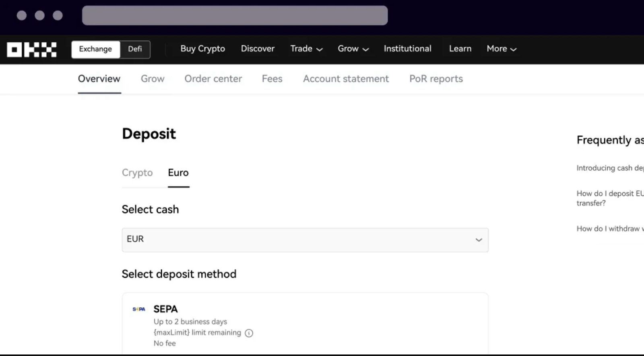Click Buy Crypto in navigation
644x356 pixels.
(202, 49)
